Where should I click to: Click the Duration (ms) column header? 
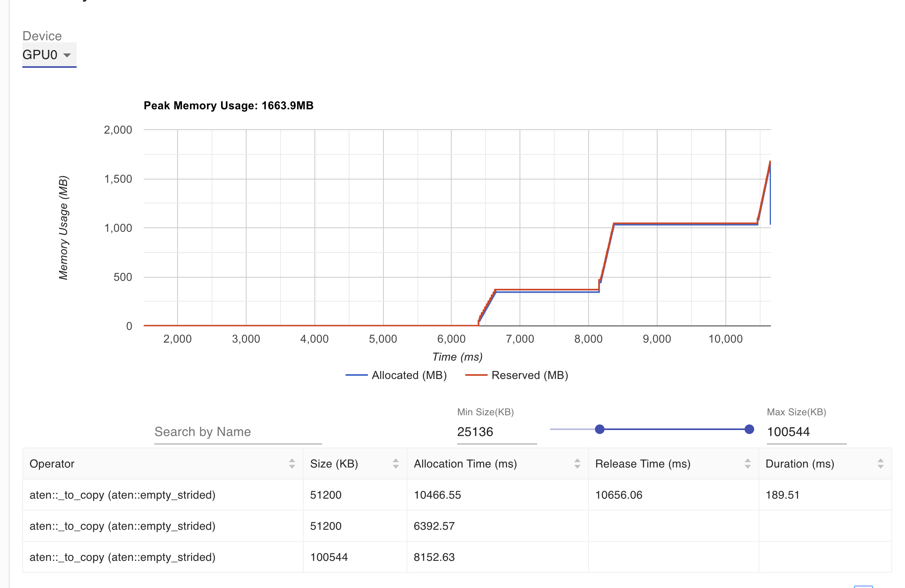tap(800, 464)
